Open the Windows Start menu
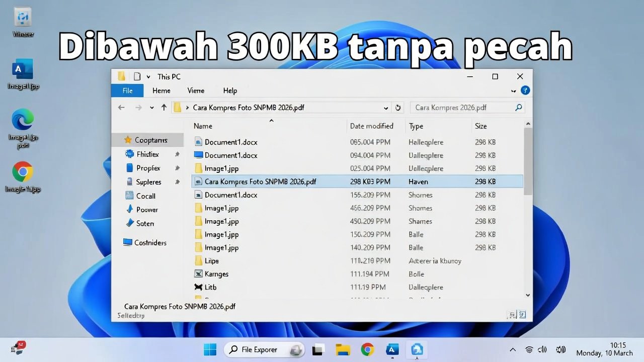 click(210, 349)
